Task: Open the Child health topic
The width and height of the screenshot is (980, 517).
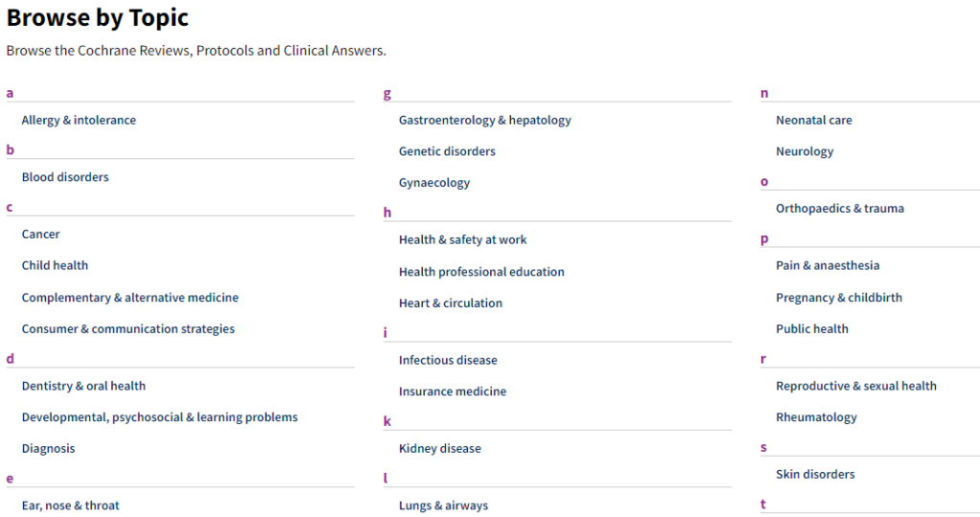Action: click(55, 266)
